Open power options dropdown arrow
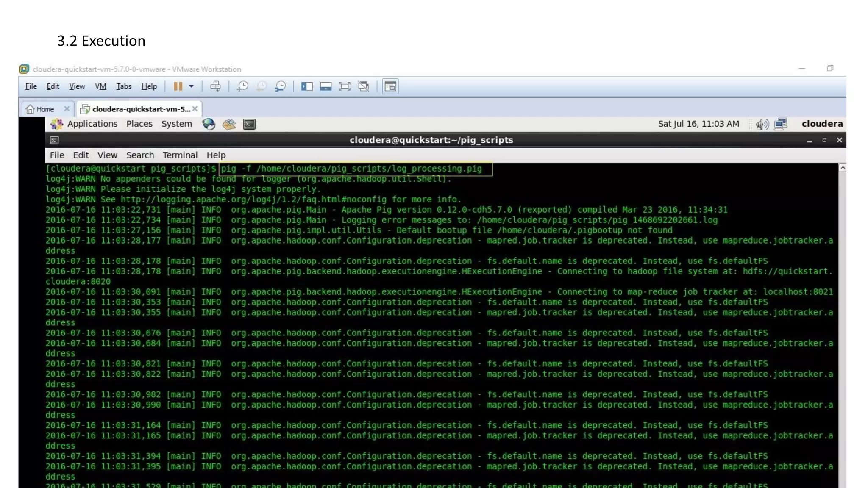Screen dimensions: 868x488 pos(192,86)
